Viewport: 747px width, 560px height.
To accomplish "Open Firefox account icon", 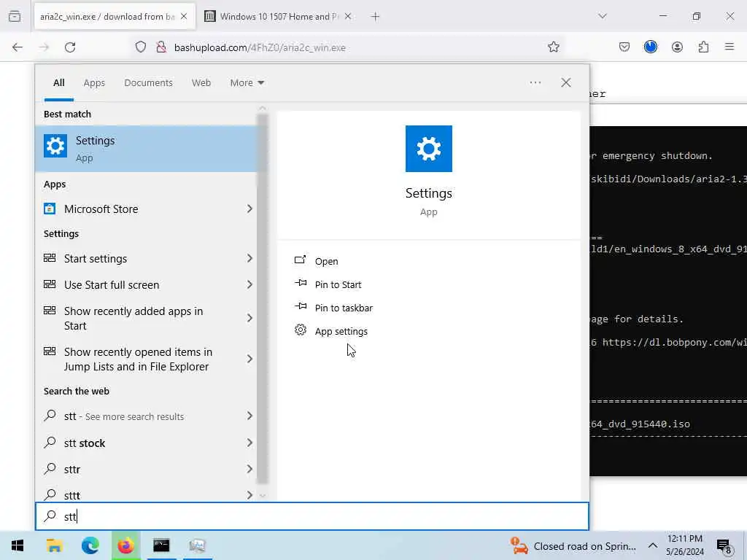I will click(677, 47).
